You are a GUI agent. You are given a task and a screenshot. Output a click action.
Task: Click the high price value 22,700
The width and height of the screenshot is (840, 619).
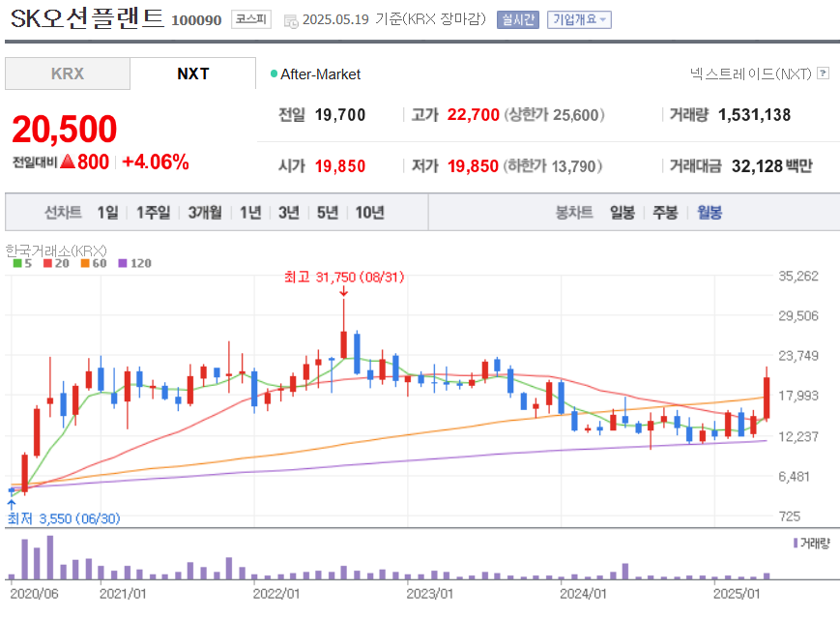(473, 115)
